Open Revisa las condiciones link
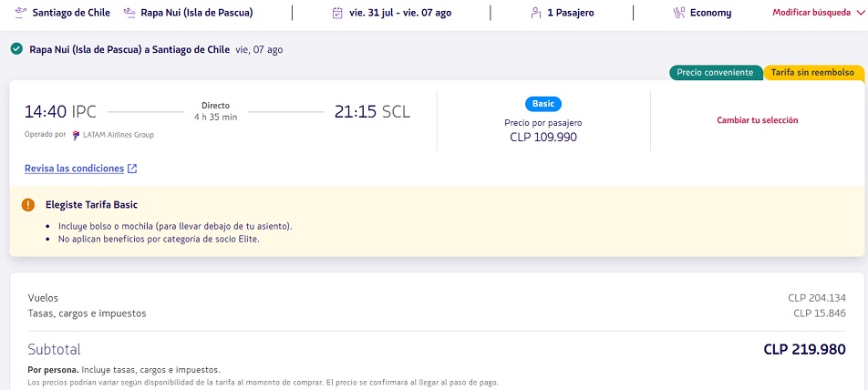 [x=74, y=169]
